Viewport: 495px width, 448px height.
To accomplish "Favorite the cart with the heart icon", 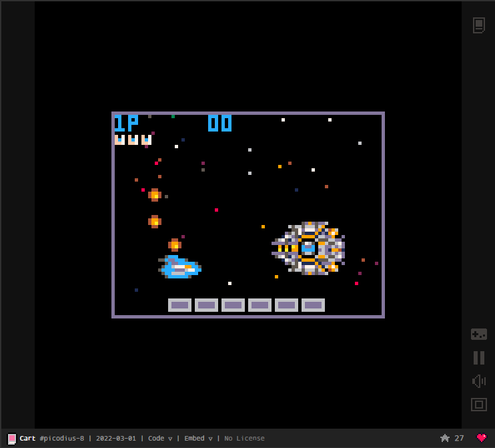I will pyautogui.click(x=482, y=438).
